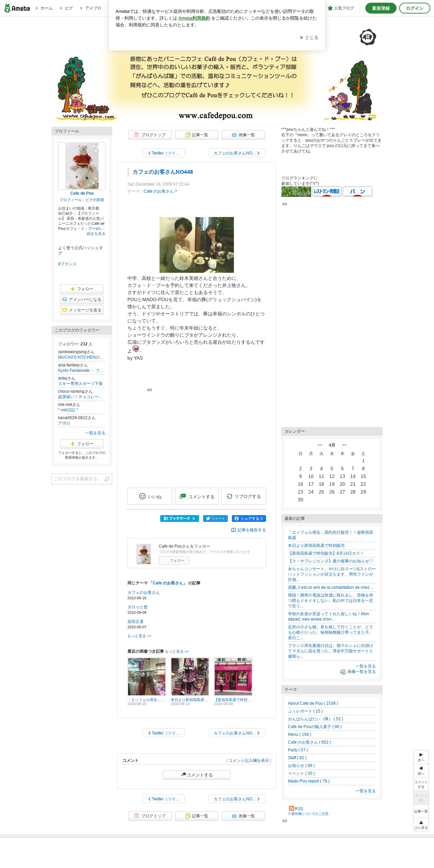Screen dimensions: 434x868
Task: Open the article title カフェのお客さんNO448
Action: (x=163, y=172)
